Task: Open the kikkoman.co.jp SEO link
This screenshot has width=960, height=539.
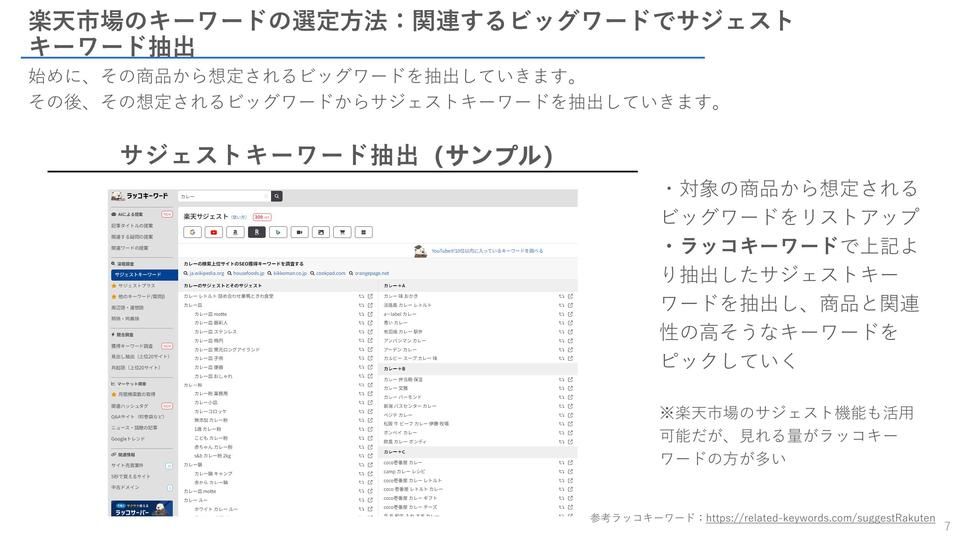Action: (290, 273)
